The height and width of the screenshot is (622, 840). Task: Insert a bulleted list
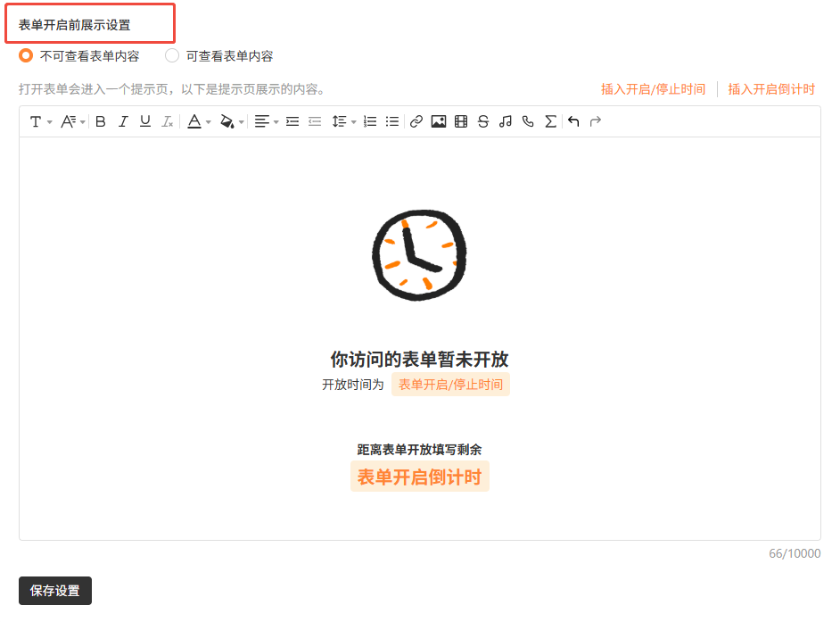(392, 121)
